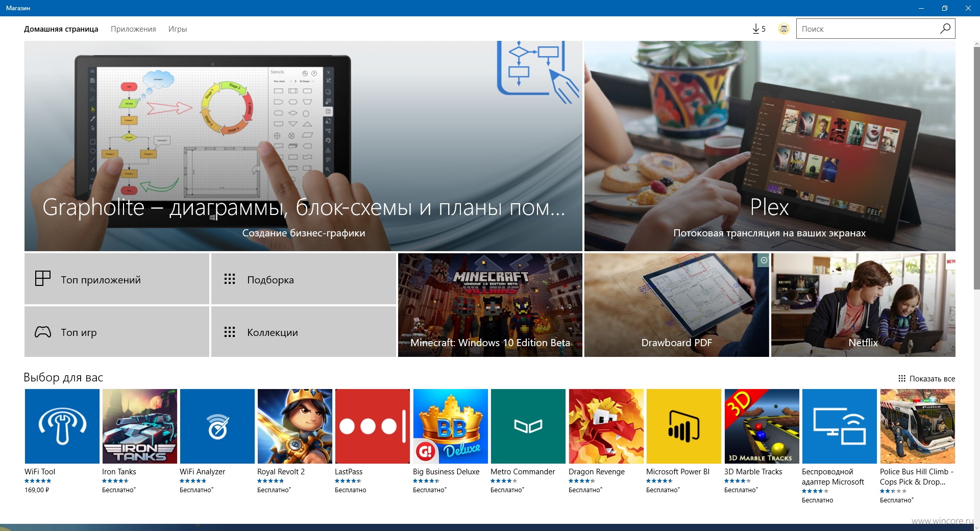
Task: Open Dragon Revenge app icon
Action: pyautogui.click(x=606, y=426)
